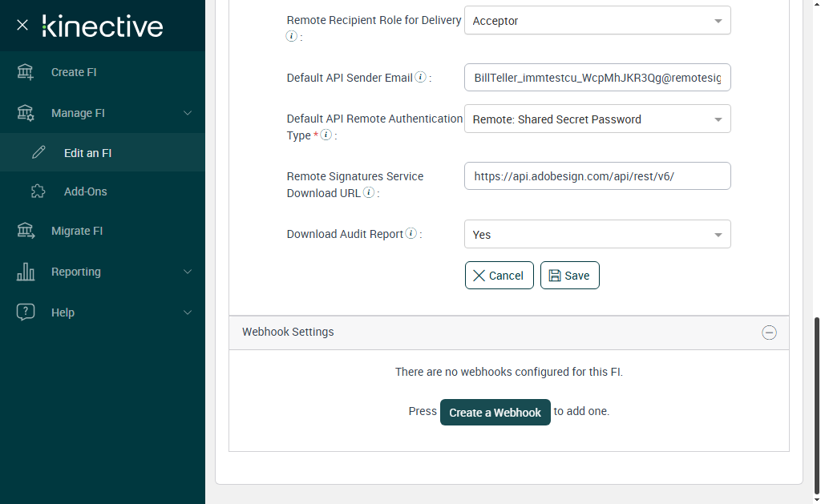Open Remote Recipient Role dropdown showing Acceptor

click(597, 21)
